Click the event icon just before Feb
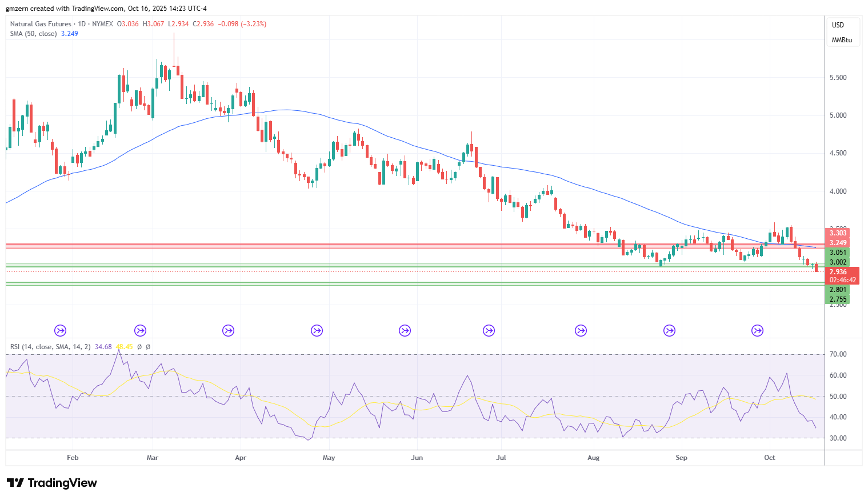 (x=61, y=330)
